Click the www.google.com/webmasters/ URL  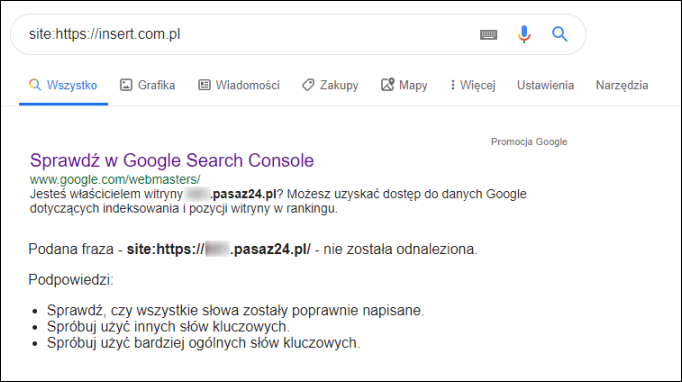[x=115, y=179]
